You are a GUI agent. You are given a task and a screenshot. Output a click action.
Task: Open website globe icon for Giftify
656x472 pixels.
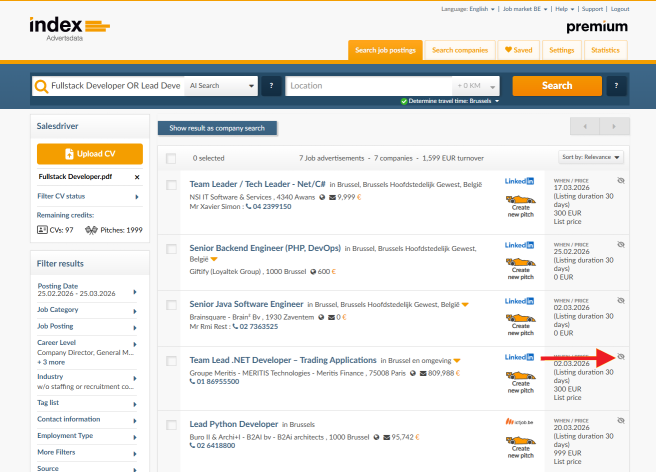[313, 272]
